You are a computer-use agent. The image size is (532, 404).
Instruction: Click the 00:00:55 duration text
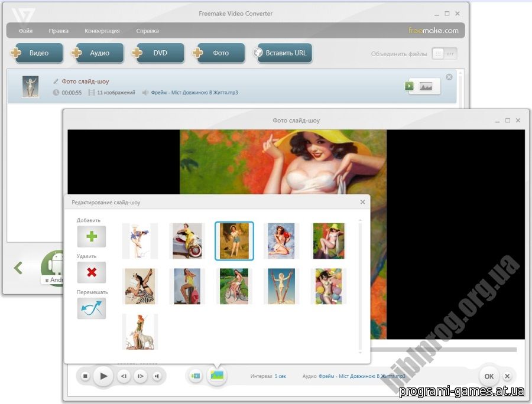click(72, 93)
